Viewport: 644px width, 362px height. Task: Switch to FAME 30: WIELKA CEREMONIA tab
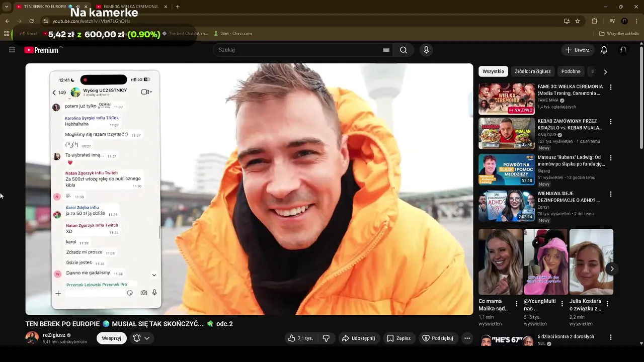coord(130,7)
